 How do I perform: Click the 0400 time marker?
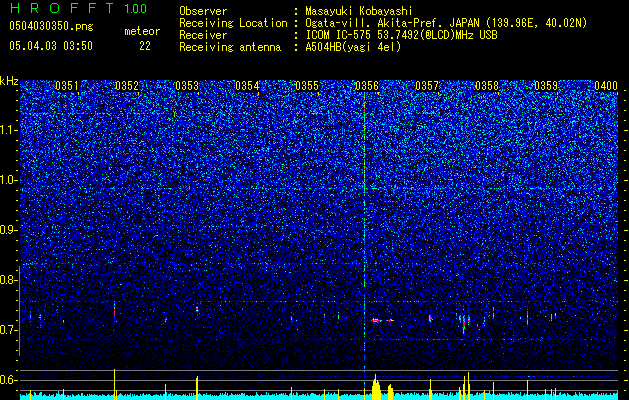coord(606,86)
